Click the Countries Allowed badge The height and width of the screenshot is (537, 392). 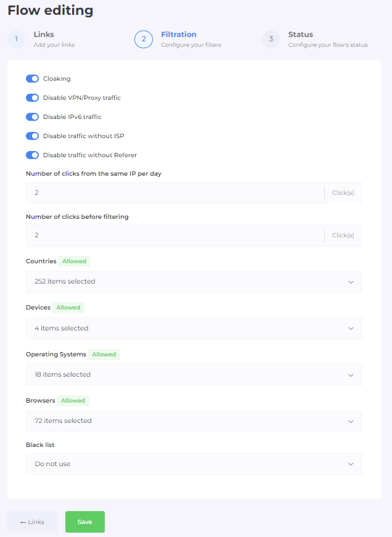[x=75, y=261]
